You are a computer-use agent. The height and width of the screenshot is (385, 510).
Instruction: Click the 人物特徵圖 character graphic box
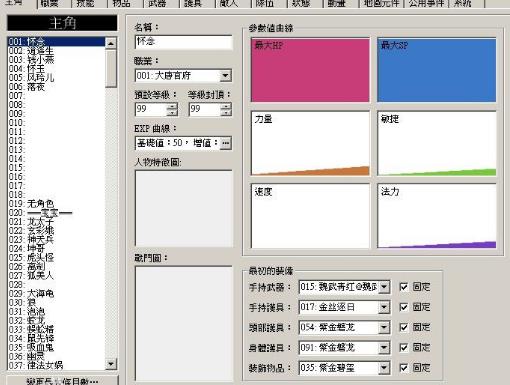(x=184, y=209)
